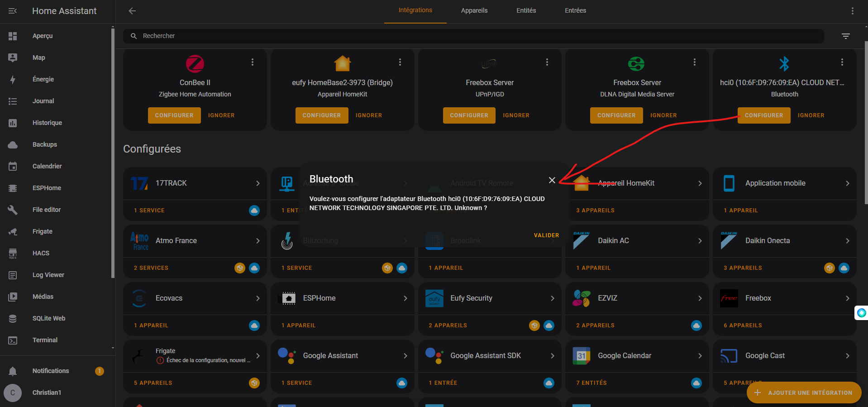868x407 pixels.
Task: Open the Médias play icon
Action: coord(13,297)
